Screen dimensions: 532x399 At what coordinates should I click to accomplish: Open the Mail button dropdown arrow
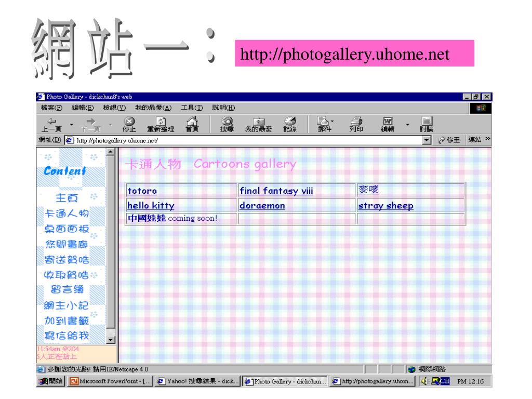point(332,121)
